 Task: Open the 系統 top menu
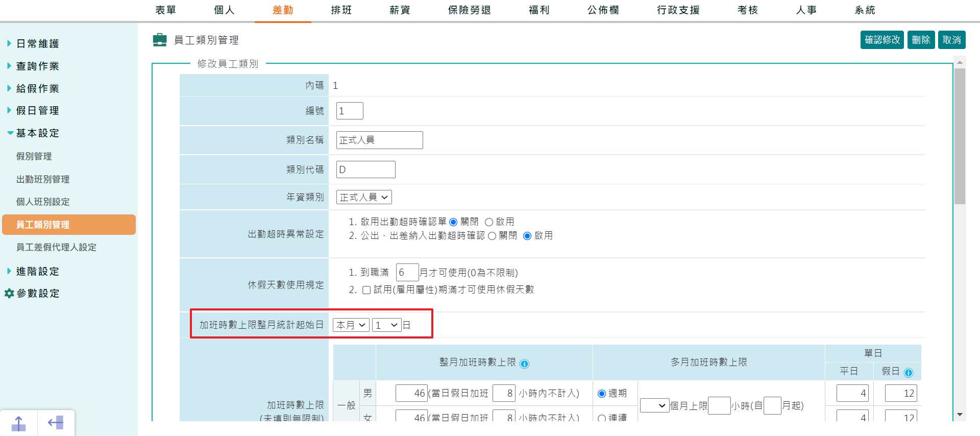pyautogui.click(x=865, y=10)
